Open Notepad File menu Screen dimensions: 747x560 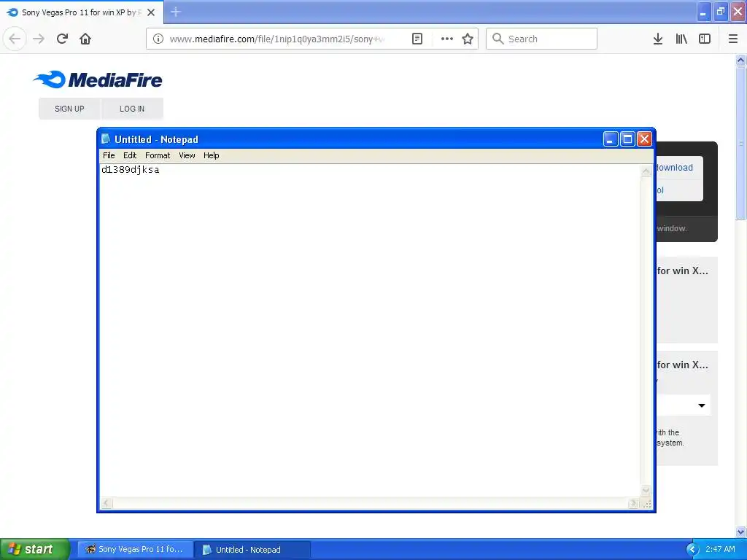pos(109,155)
